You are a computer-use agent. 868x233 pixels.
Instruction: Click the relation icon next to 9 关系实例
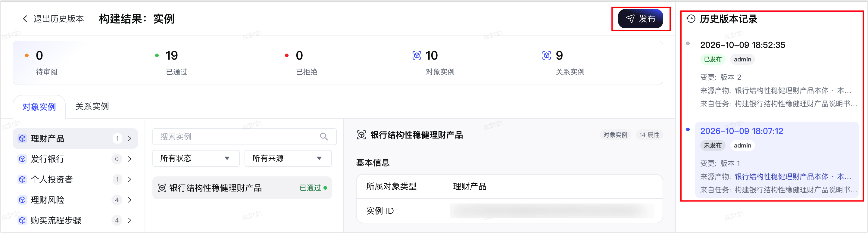[x=547, y=56]
